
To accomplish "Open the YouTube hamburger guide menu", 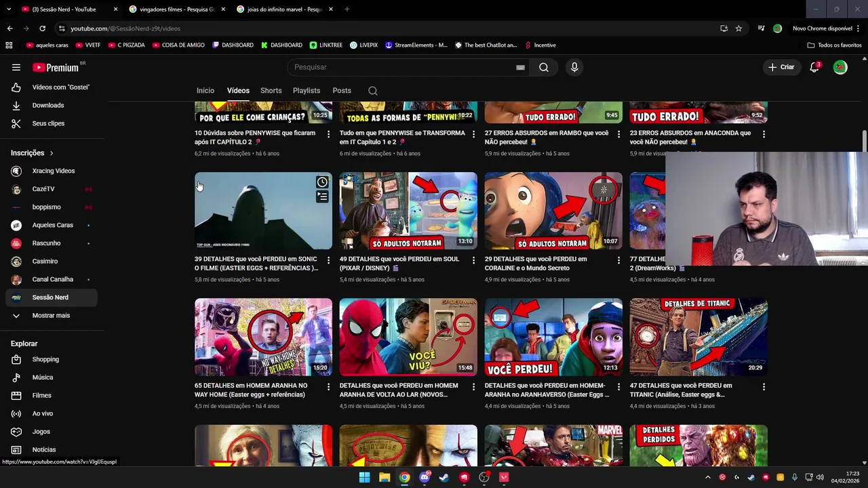I will pos(16,67).
